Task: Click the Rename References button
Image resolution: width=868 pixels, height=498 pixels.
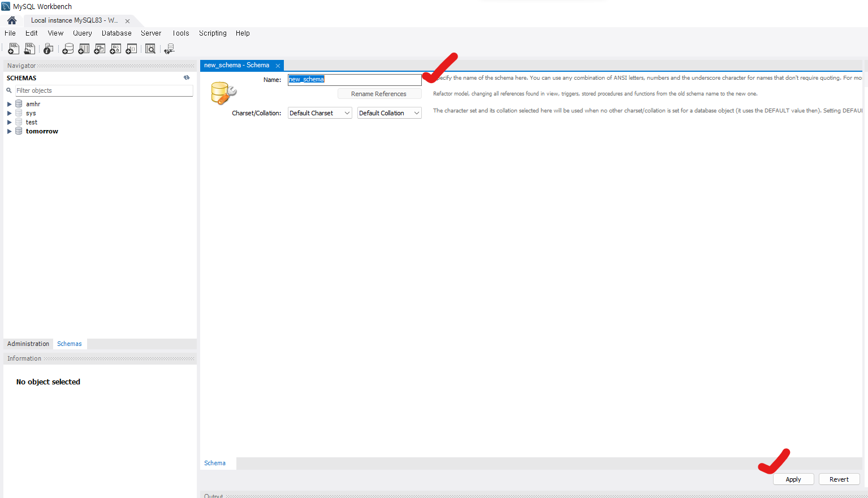Action: [x=379, y=94]
